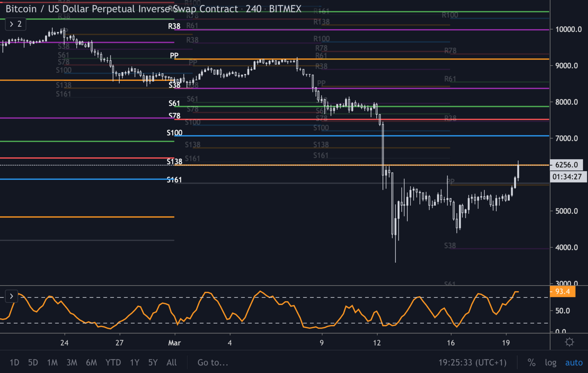Select the 6M time range
This screenshot has height=373, width=588.
click(91, 362)
